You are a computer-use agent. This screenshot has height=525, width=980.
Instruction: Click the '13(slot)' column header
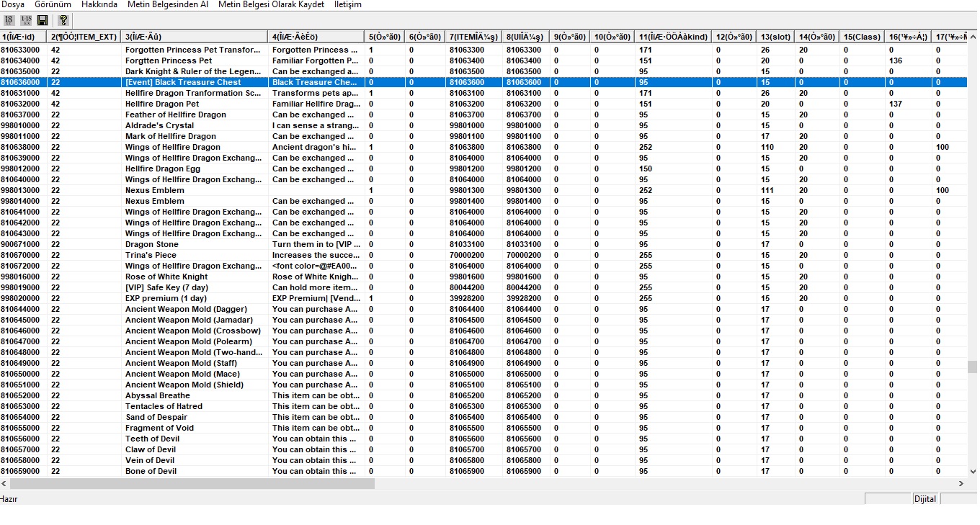click(777, 37)
